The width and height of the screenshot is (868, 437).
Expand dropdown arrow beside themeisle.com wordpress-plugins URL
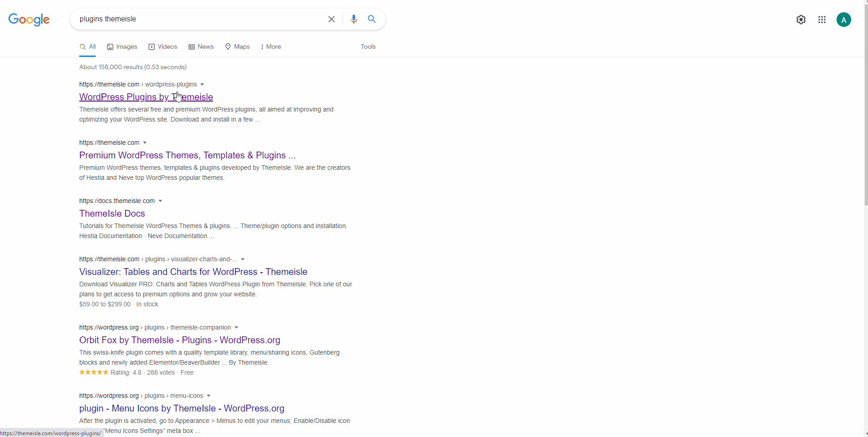202,85
